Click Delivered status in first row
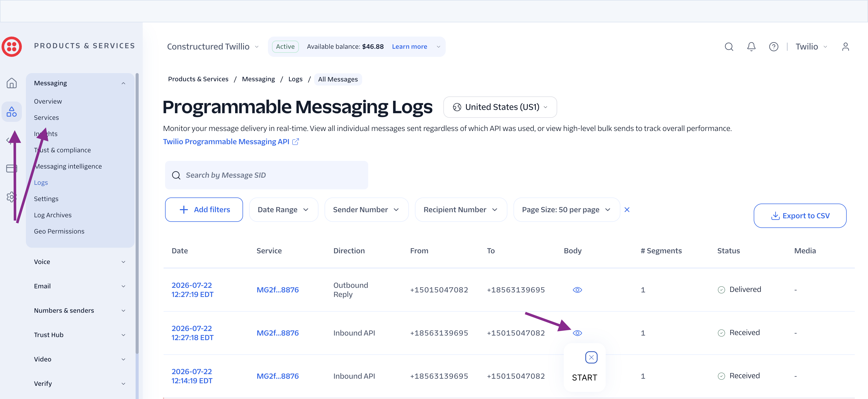 point(739,290)
